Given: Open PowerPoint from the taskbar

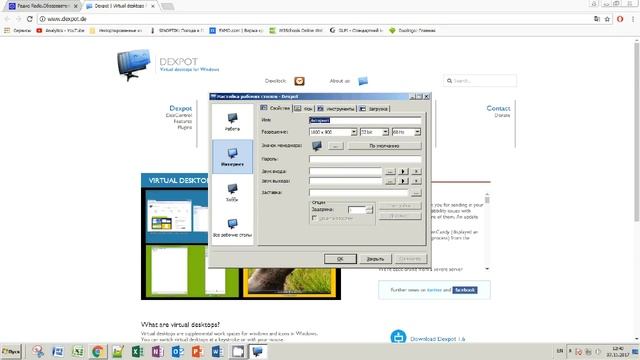Looking at the screenshot, I should (198, 351).
